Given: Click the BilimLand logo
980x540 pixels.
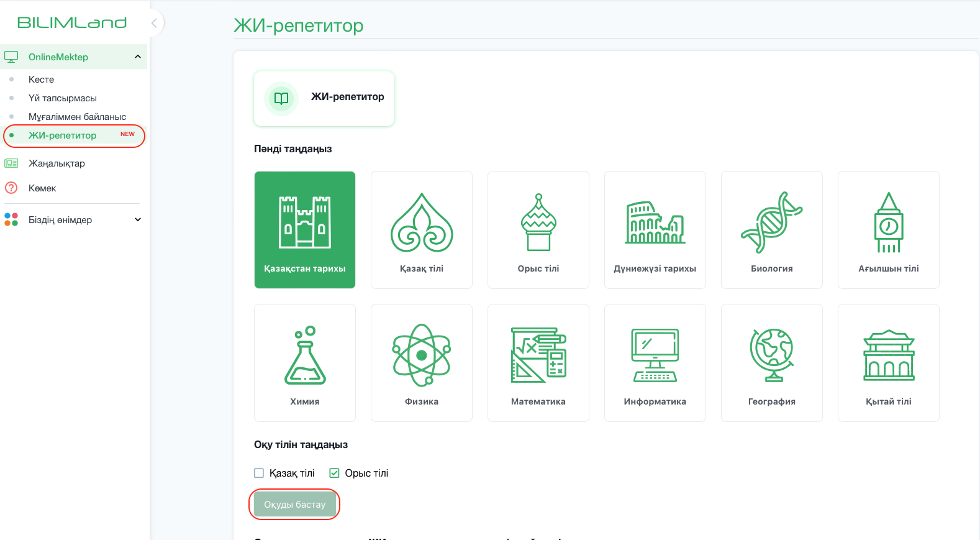Looking at the screenshot, I should pyautogui.click(x=72, y=23).
